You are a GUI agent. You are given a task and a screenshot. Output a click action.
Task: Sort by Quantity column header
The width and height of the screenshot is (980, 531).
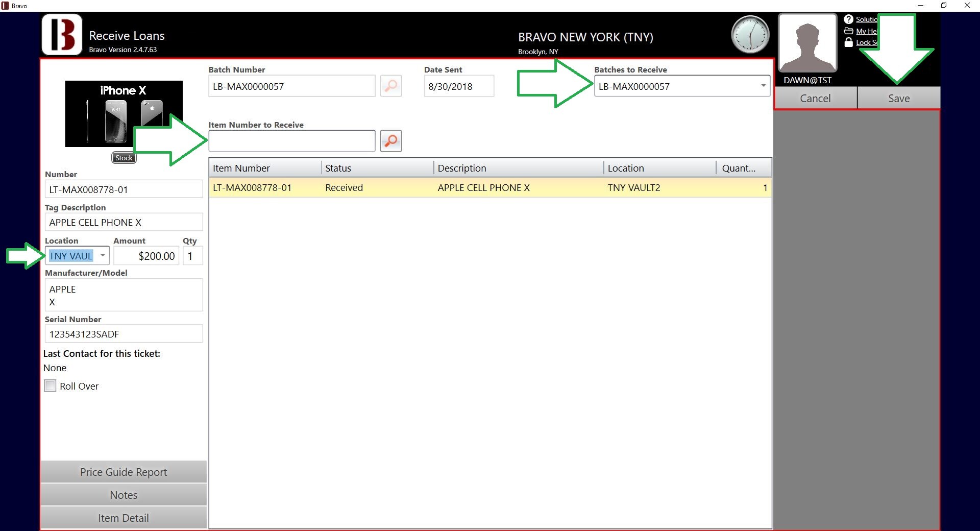(x=744, y=168)
